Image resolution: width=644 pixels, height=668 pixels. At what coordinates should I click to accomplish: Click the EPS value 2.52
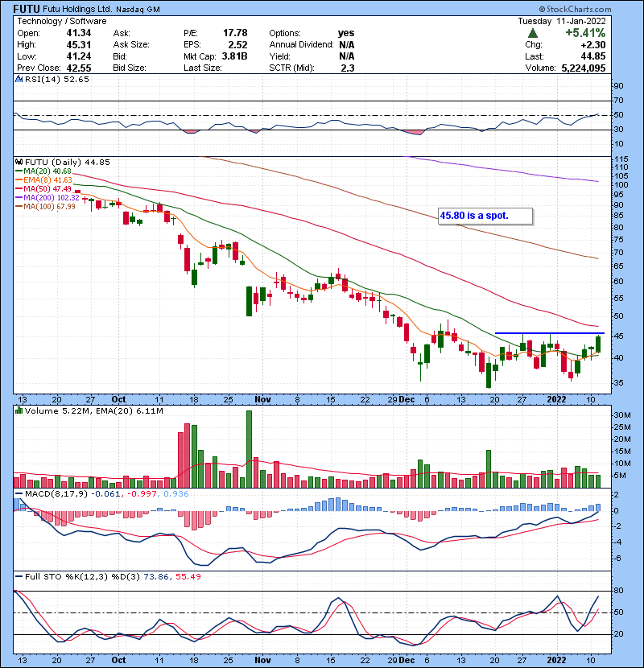237,44
